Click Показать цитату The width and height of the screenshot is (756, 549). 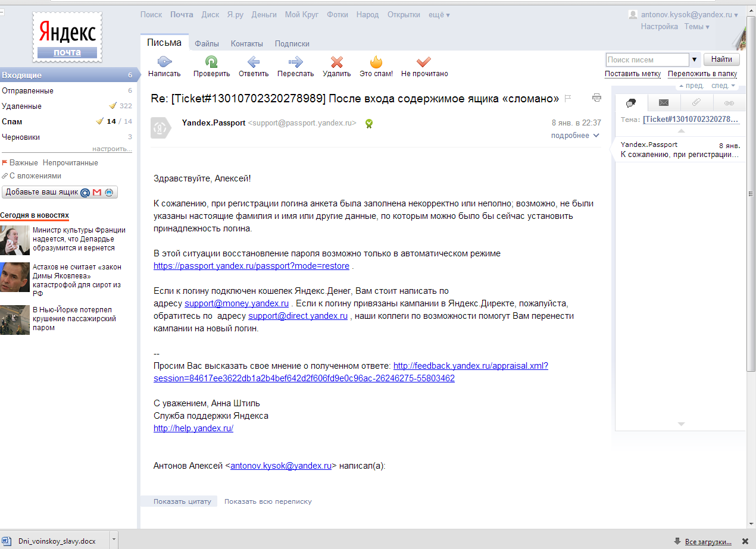pyautogui.click(x=182, y=501)
